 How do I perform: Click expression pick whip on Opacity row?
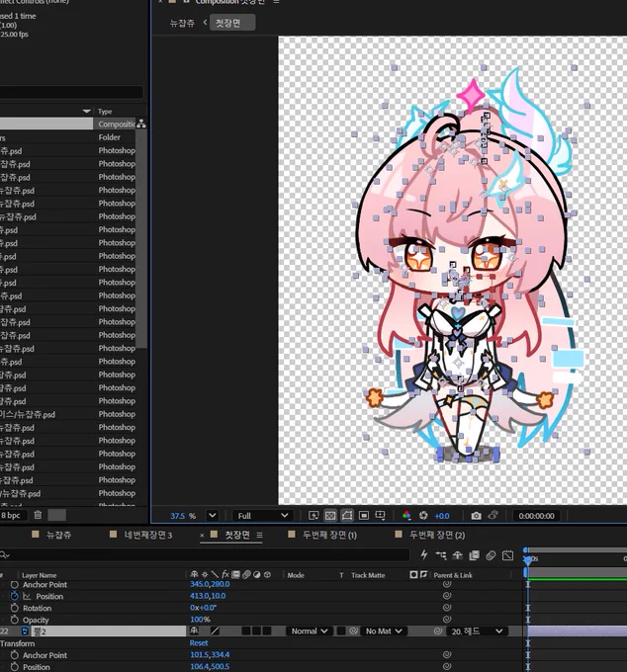pyautogui.click(x=446, y=620)
